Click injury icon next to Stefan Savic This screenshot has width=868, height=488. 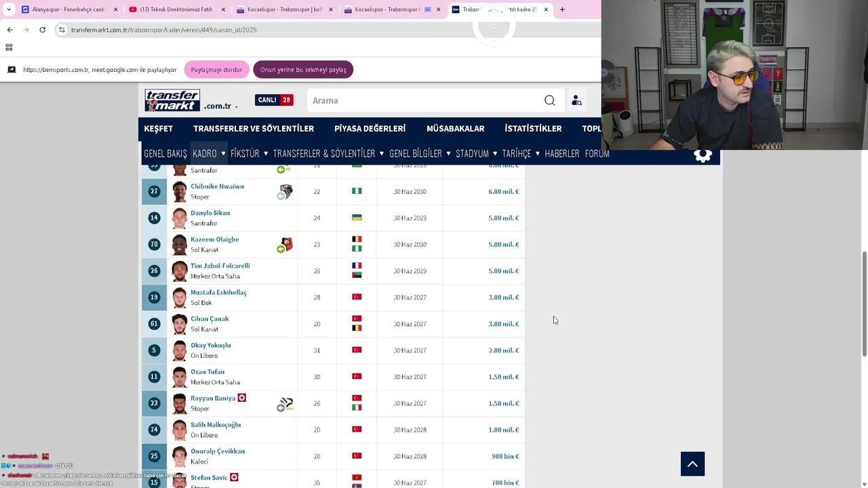(234, 477)
